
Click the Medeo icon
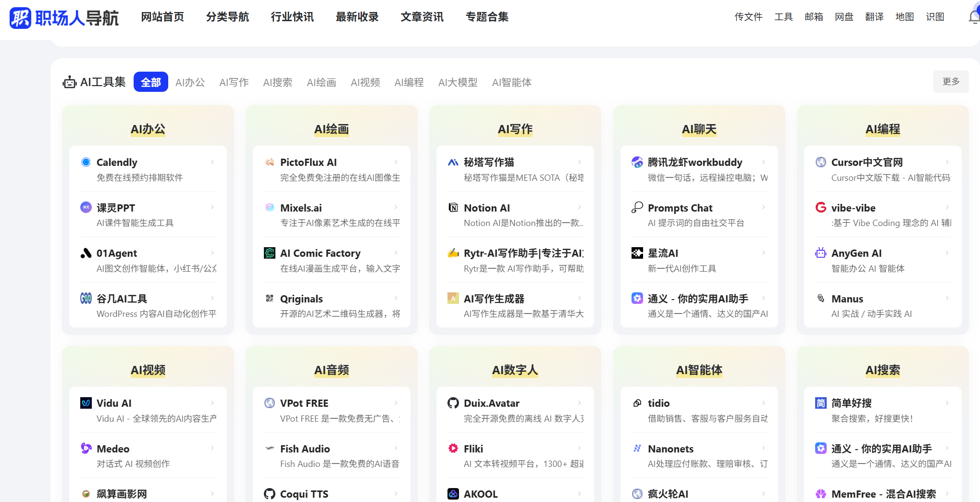pyautogui.click(x=86, y=448)
